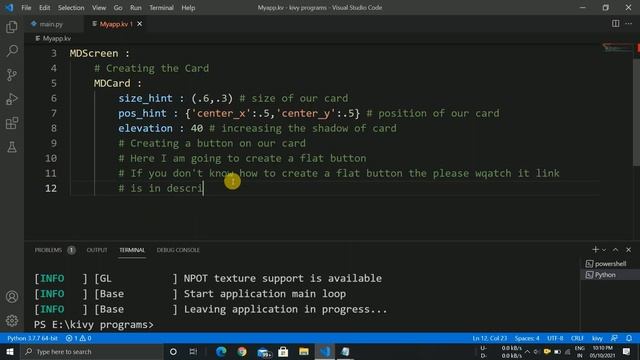
Task: Click the MDCard text on line 5
Action: 112,83
